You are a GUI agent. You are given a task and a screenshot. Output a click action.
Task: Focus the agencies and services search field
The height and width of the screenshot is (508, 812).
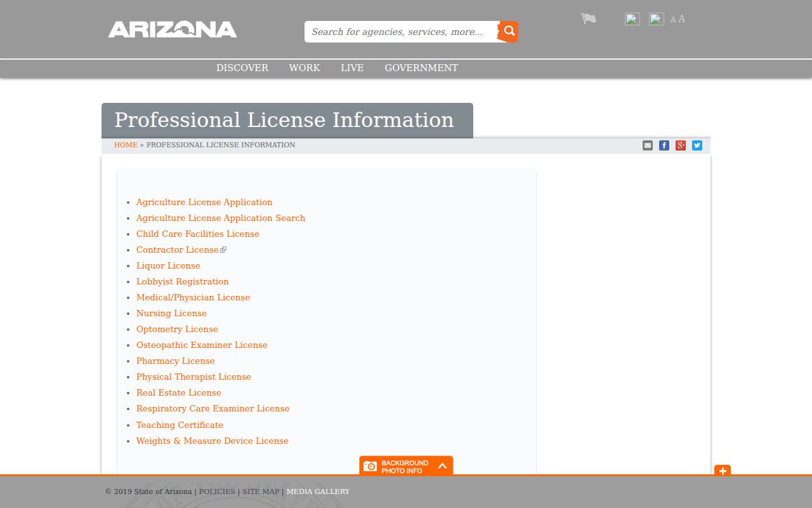(x=401, y=32)
